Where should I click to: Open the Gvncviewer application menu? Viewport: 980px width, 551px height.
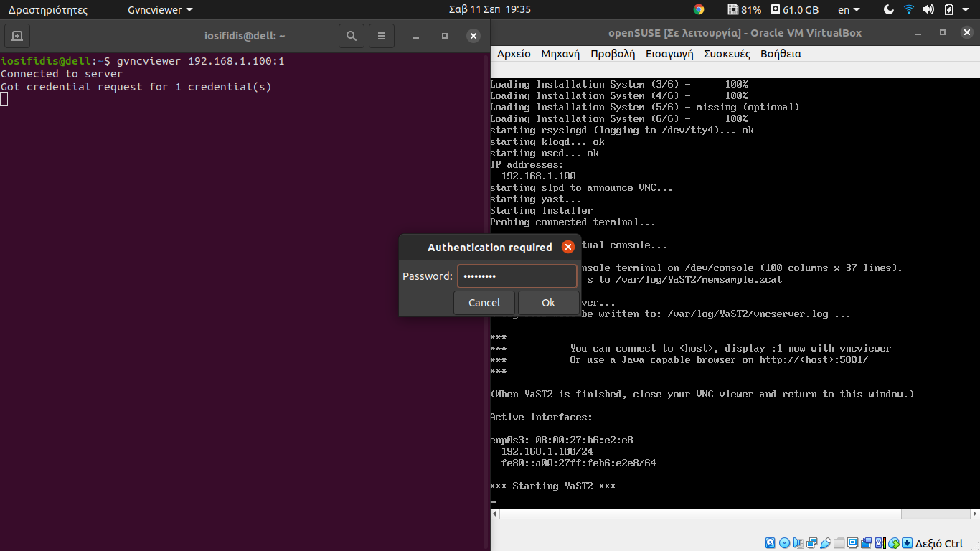[x=160, y=10]
